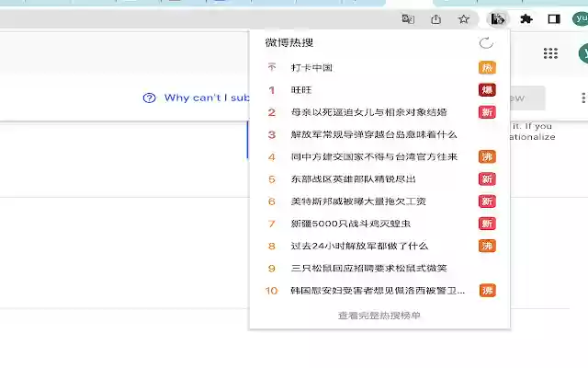The image size is (588, 368).
Task: Click the question mark help icon
Action: (149, 98)
